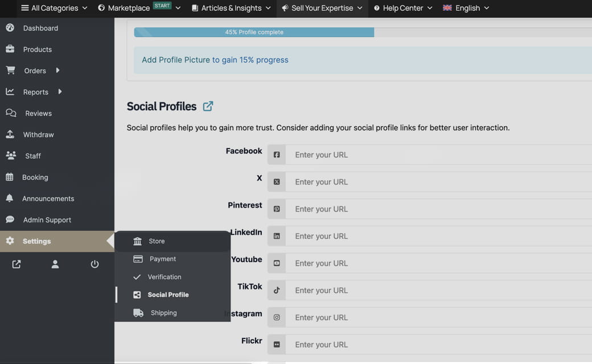Click the X social profile icon
This screenshot has width=592, height=364.
(277, 181)
